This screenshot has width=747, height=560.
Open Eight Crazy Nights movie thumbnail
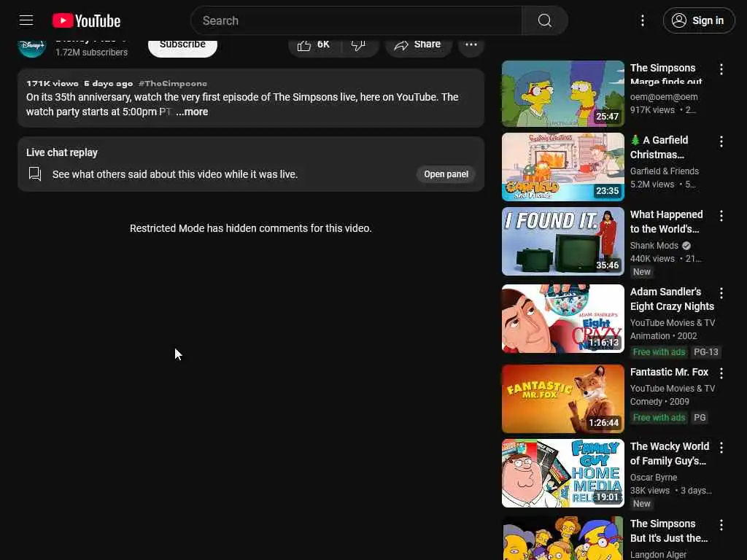click(562, 319)
